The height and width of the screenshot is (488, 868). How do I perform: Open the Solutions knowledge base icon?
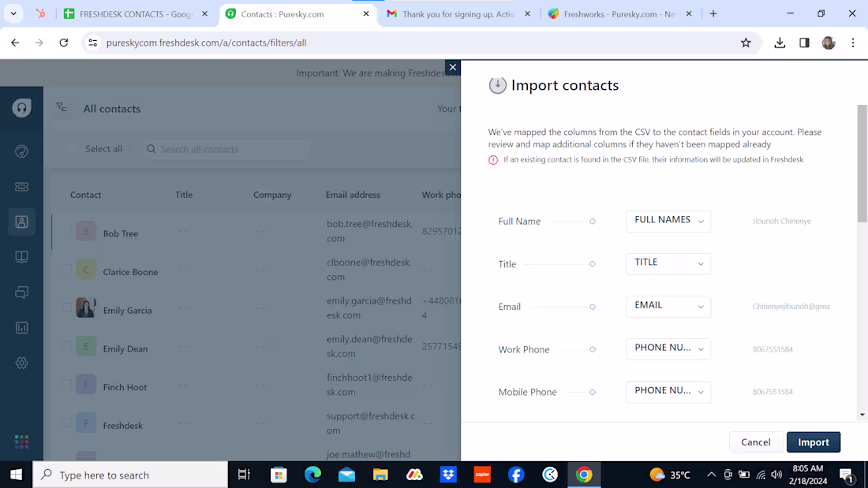pos(21,256)
